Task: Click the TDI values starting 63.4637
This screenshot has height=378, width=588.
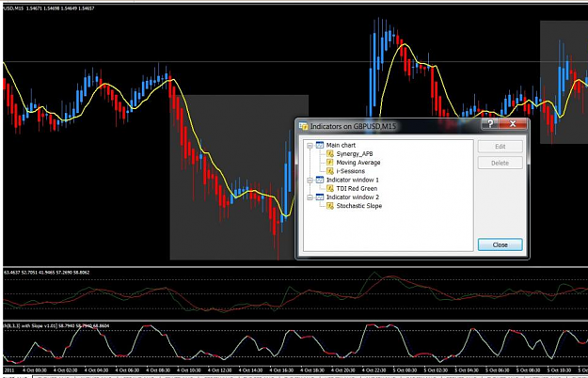Action: (x=46, y=273)
